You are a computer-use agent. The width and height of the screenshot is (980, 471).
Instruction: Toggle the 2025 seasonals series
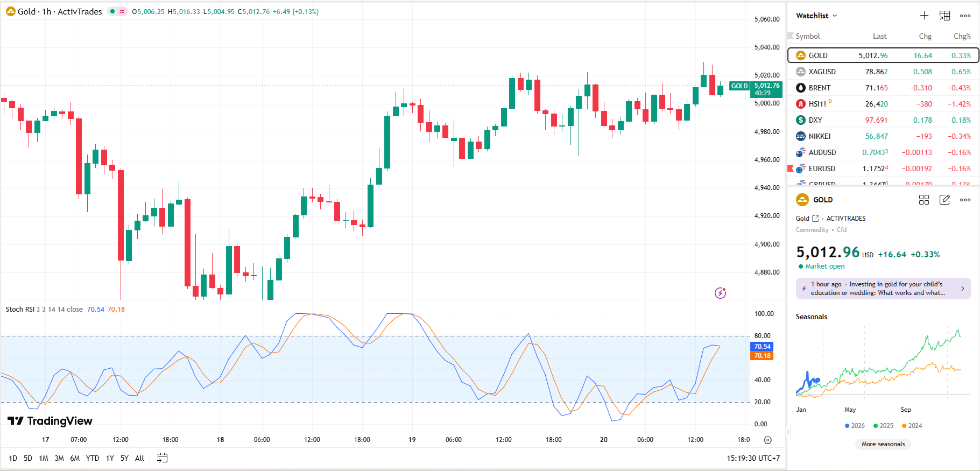pyautogui.click(x=883, y=426)
